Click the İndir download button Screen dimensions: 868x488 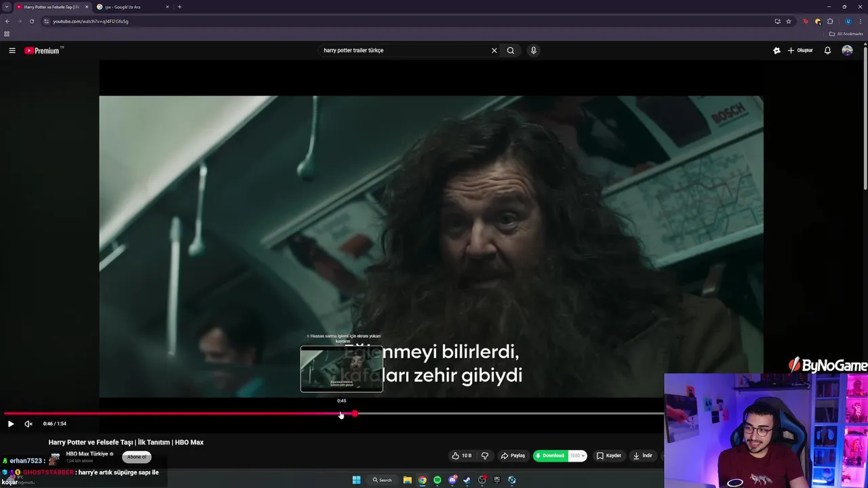point(642,455)
